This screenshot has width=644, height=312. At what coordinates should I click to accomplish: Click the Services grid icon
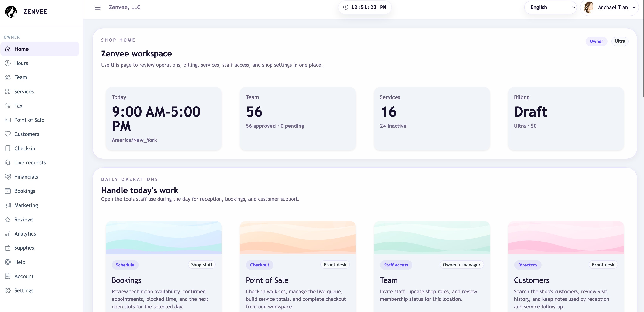click(8, 91)
